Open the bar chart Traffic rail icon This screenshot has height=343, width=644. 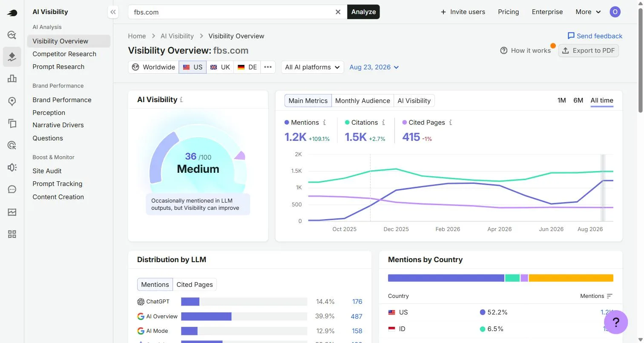coord(12,79)
